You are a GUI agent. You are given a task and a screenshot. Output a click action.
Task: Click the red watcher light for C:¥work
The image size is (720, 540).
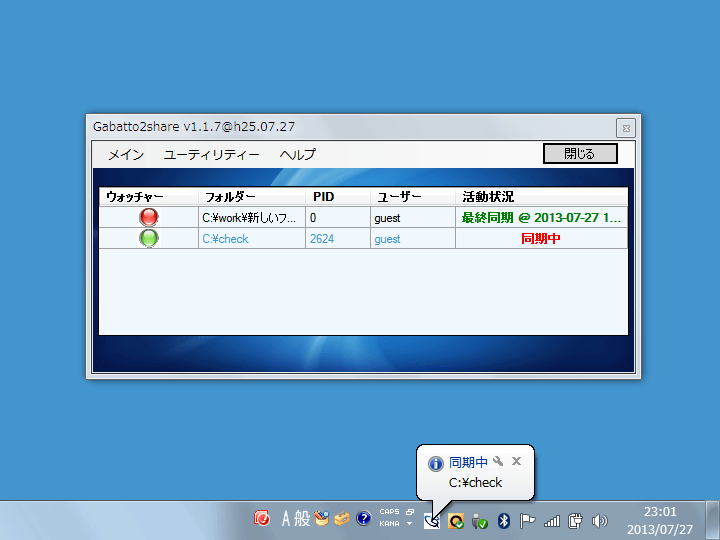pyautogui.click(x=149, y=217)
